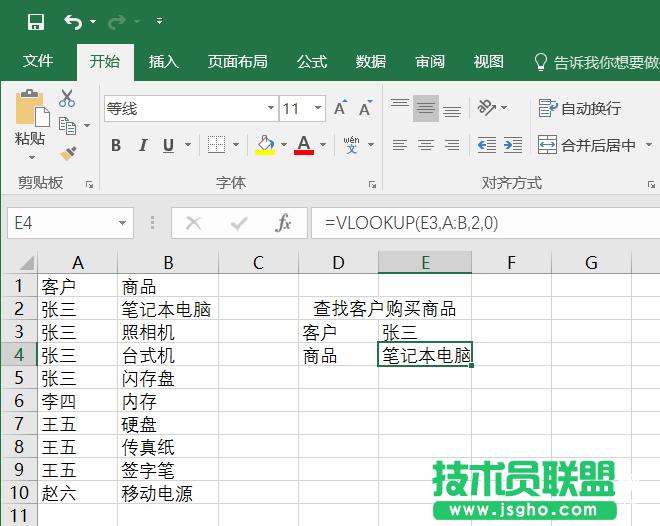Select cell E3 containing 张三

click(x=424, y=332)
